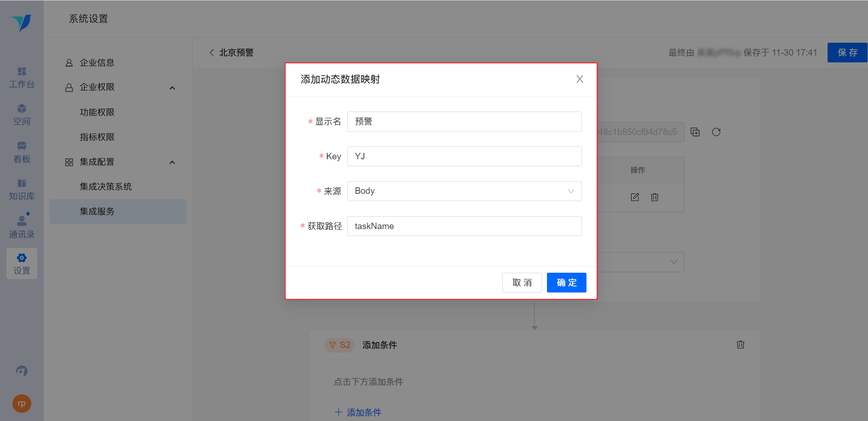
Task: Refresh the key with the reload icon
Action: tap(716, 132)
